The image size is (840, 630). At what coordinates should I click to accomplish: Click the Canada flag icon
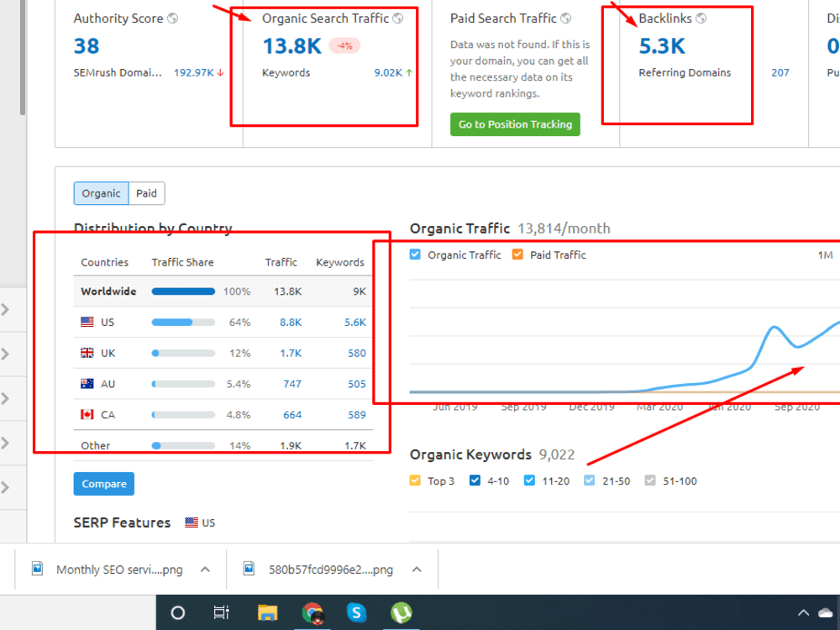click(x=87, y=415)
